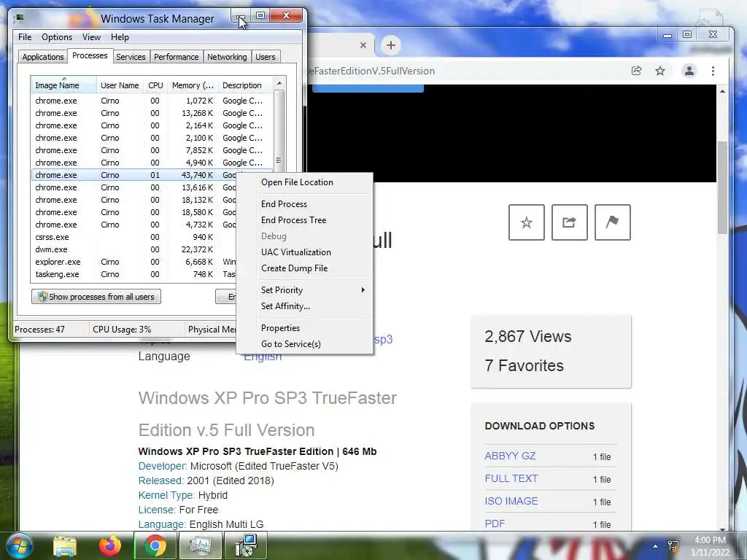Choose Go to Service(s)
This screenshot has height=560, width=747.
pos(304,344)
